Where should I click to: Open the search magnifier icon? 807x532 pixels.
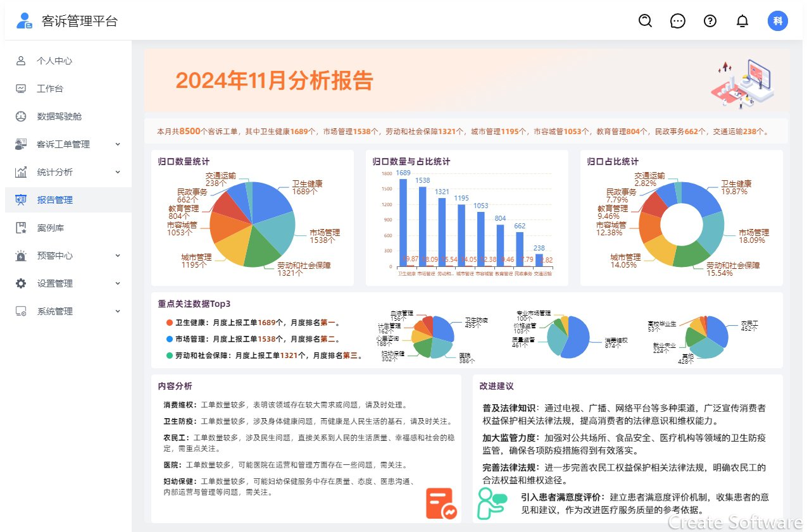pos(645,21)
